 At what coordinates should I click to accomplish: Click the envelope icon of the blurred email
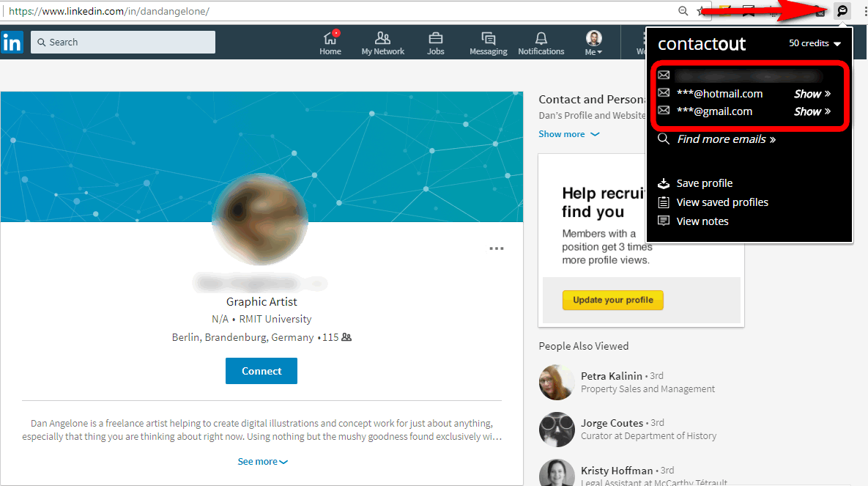[x=663, y=75]
